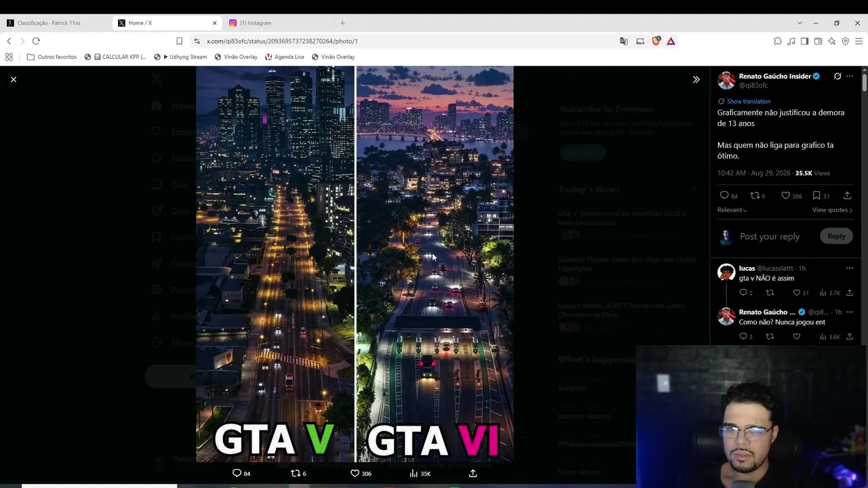Go back in browser history
This screenshot has height=488, width=868.
[x=9, y=41]
